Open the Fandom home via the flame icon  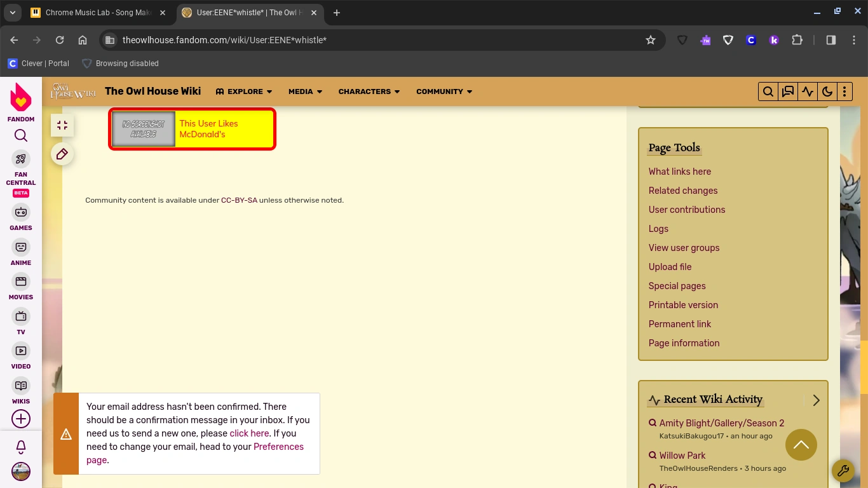(x=20, y=98)
